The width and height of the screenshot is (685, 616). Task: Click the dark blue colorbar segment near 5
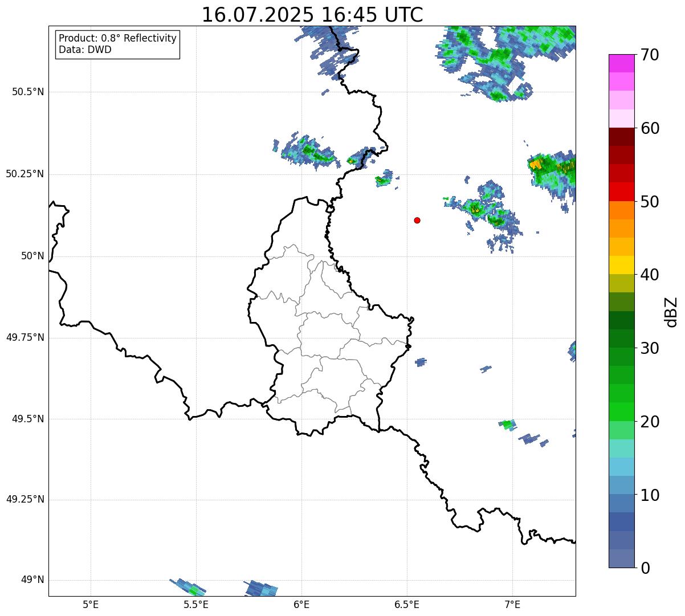[x=622, y=522]
